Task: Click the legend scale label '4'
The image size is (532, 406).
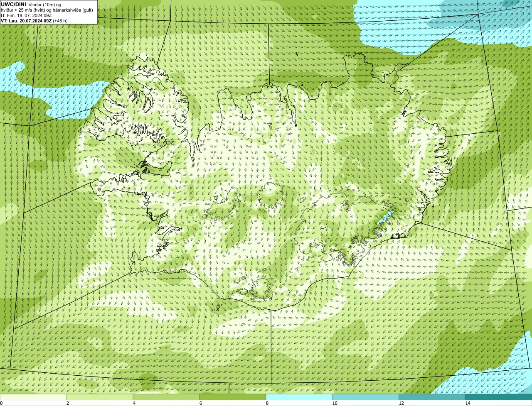Action: tap(134, 403)
